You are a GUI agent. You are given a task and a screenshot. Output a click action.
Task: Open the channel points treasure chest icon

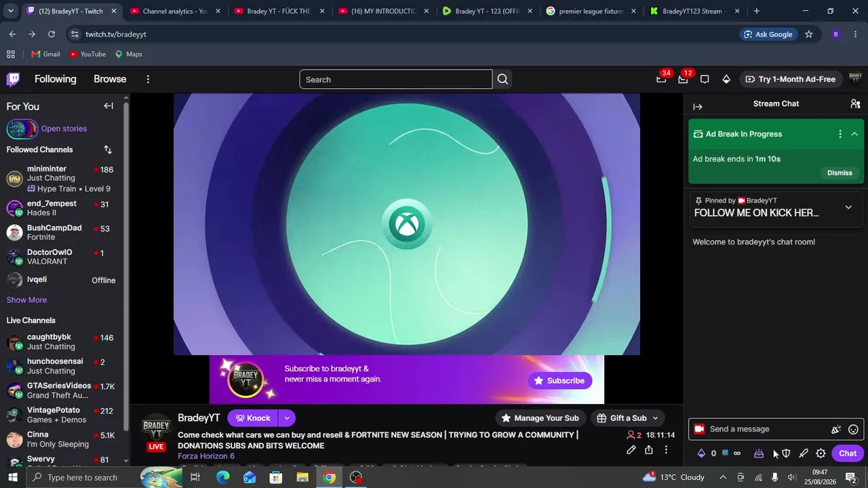(x=759, y=453)
